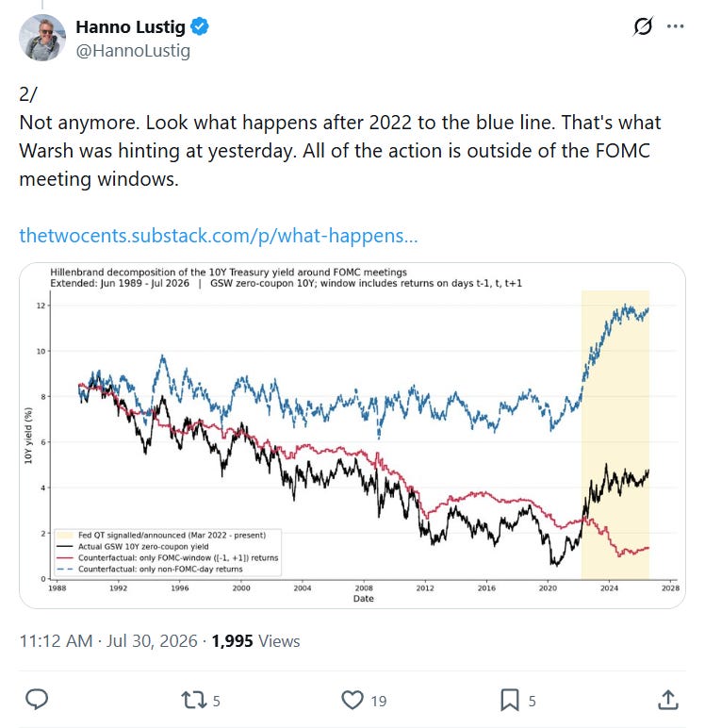705x728 pixels.
Task: Click Hanno Lustig's profile avatar
Action: pos(42,38)
